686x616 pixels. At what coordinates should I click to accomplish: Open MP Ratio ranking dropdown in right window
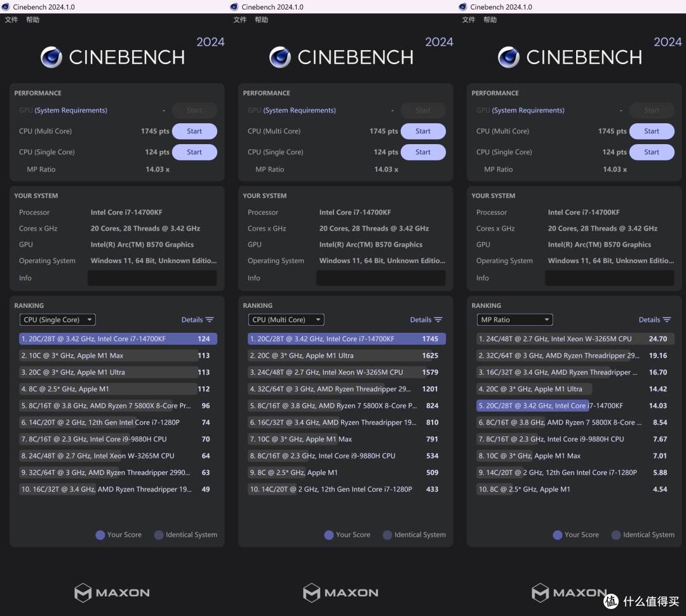pos(514,320)
